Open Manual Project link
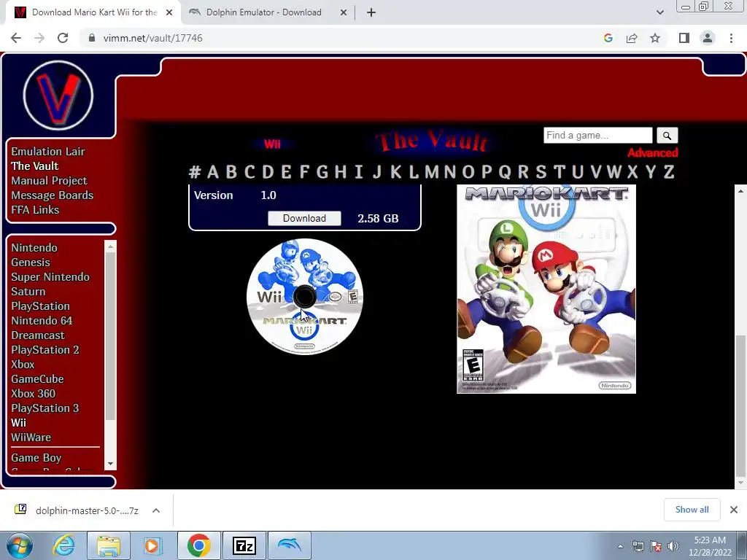This screenshot has height=560, width=747. pyautogui.click(x=49, y=181)
